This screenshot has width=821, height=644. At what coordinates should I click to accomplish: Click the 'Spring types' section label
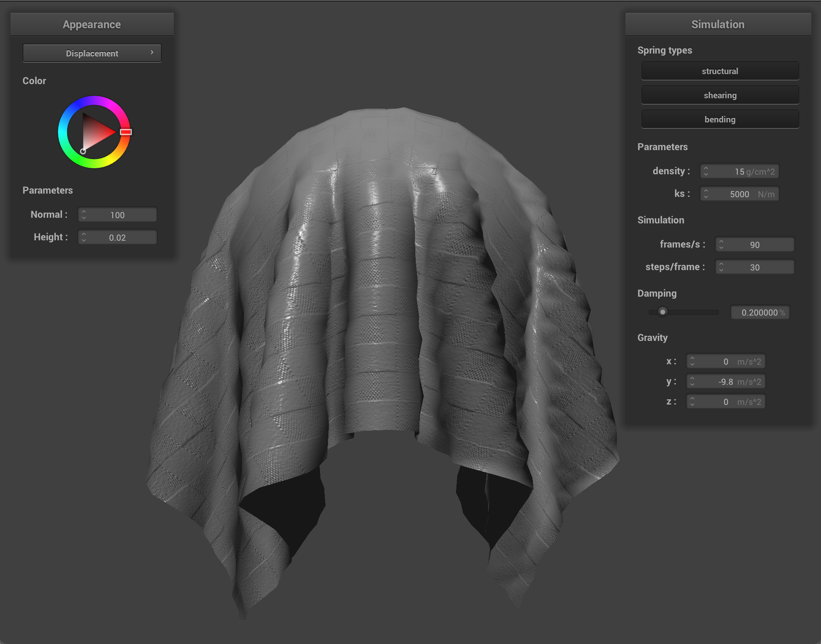665,50
